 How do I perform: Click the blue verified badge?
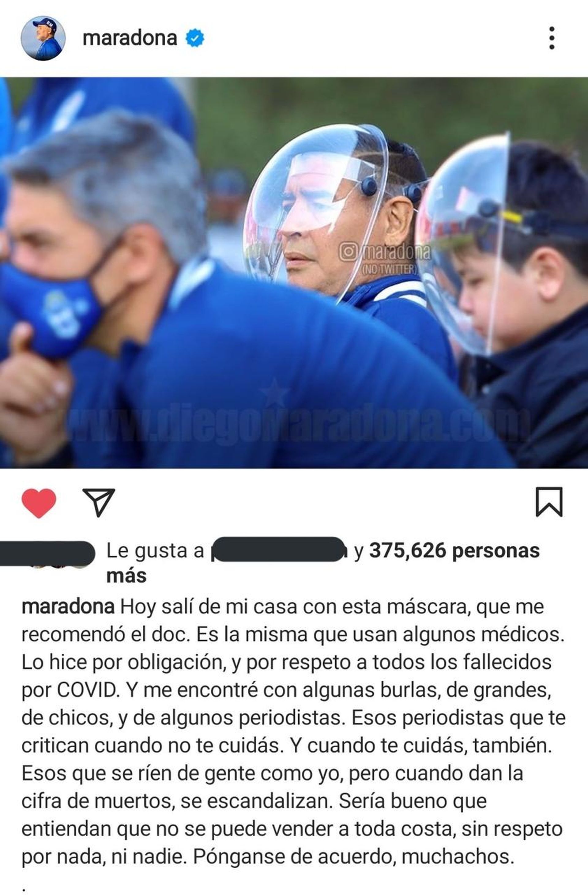tap(195, 38)
